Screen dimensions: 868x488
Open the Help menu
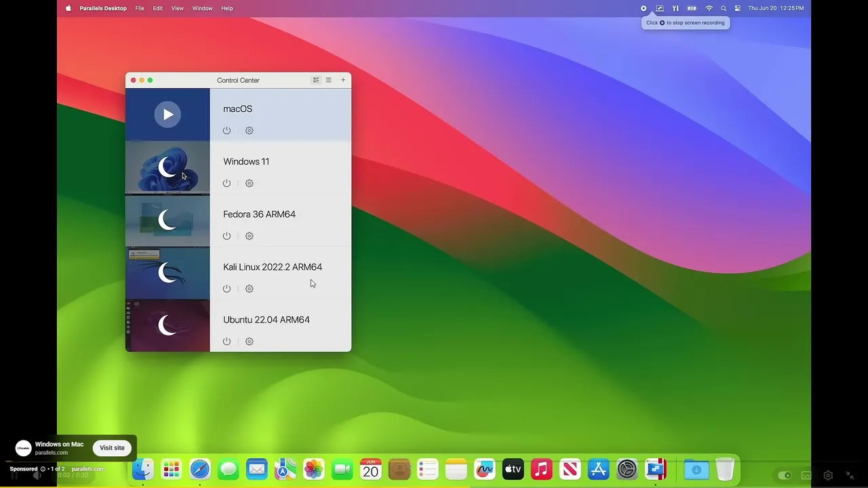(x=227, y=8)
